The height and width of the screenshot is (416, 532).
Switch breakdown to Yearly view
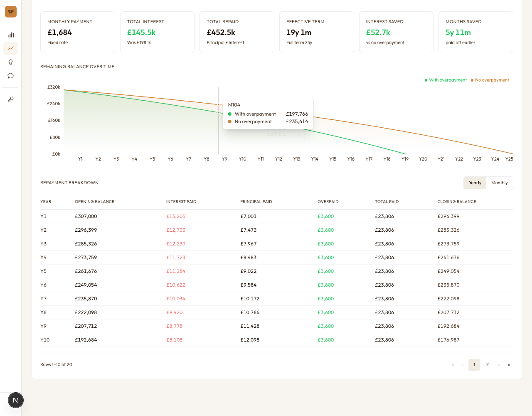475,183
